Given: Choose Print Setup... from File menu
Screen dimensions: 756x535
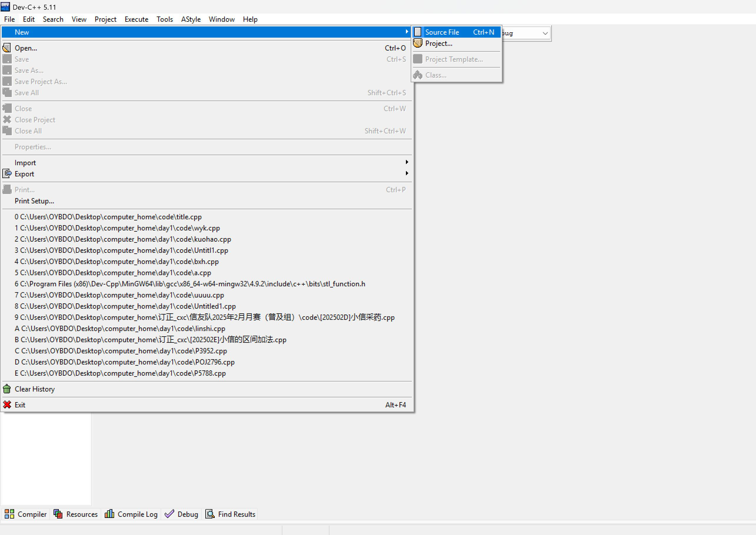Looking at the screenshot, I should click(34, 201).
